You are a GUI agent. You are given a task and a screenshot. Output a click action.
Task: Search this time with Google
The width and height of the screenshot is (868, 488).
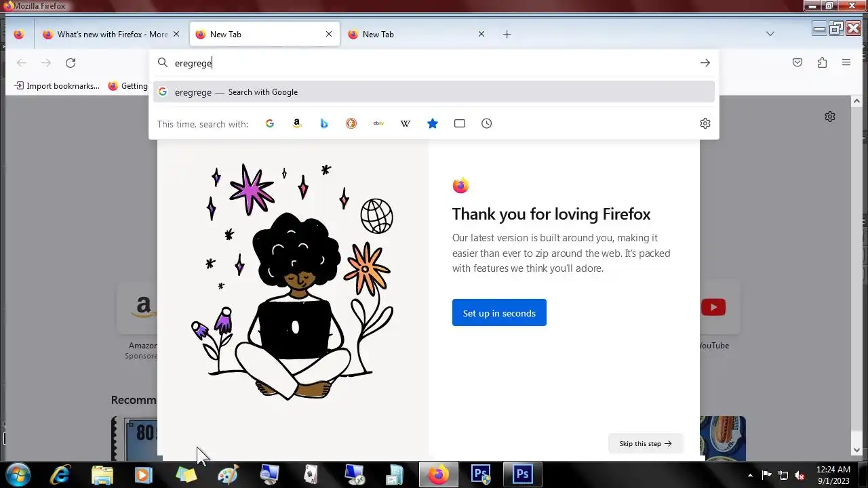[x=270, y=123]
